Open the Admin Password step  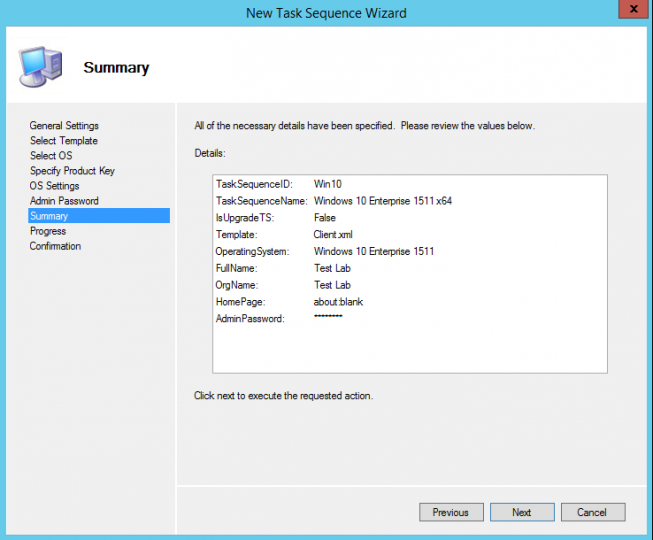64,201
